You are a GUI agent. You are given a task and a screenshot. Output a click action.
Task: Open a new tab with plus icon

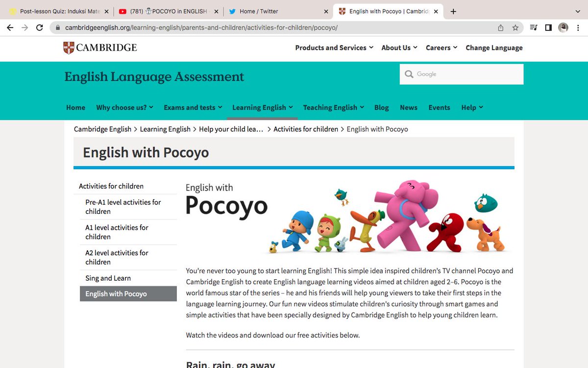tap(453, 11)
